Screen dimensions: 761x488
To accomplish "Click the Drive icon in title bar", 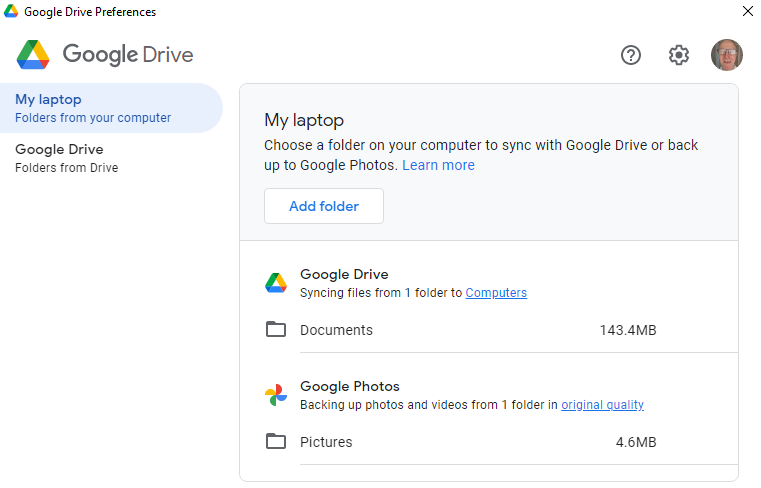I will 11,11.
